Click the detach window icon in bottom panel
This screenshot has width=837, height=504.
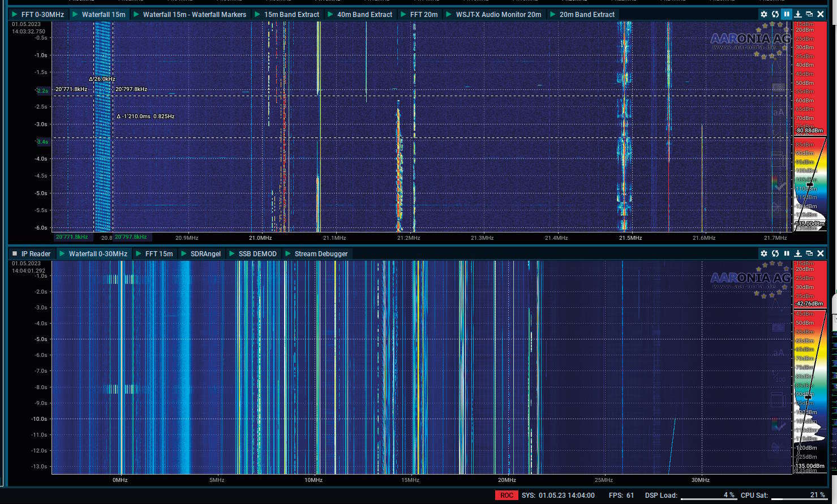tap(809, 253)
